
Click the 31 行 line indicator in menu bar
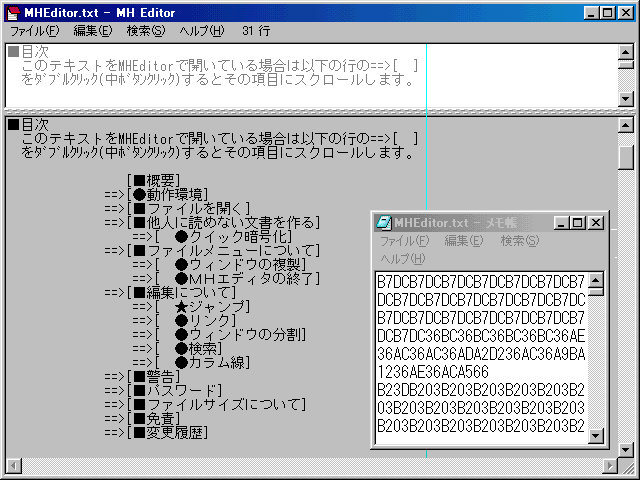pyautogui.click(x=256, y=31)
